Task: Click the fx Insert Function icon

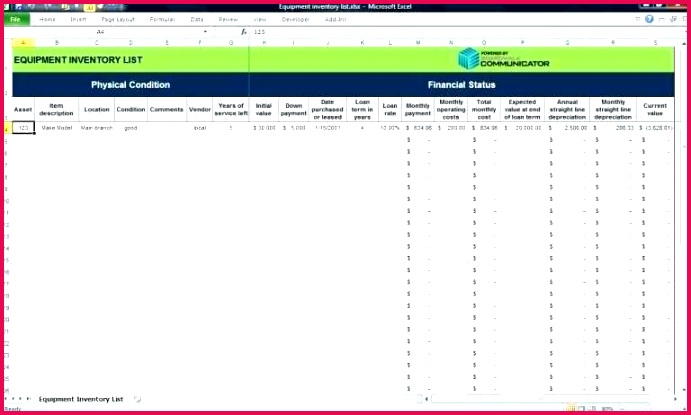Action: tap(244, 32)
